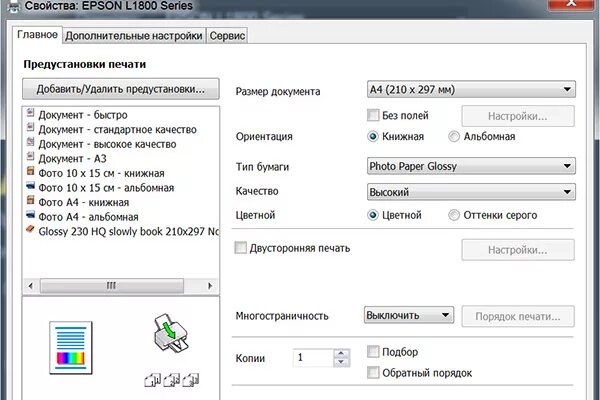The image size is (600, 400).
Task: Click the document preview thumbnail with color bar
Action: (x=71, y=348)
